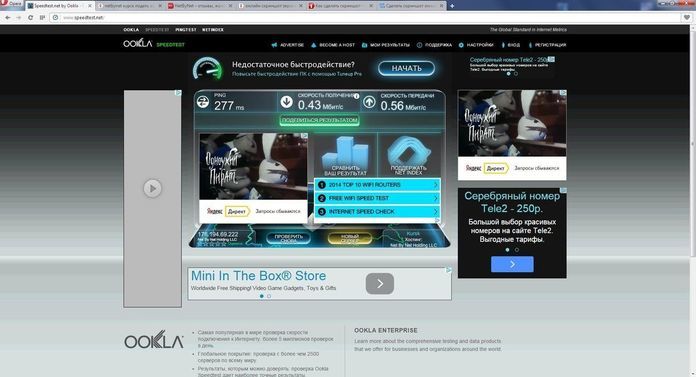Click the AdChoices icon on the left gray banner

[178, 93]
